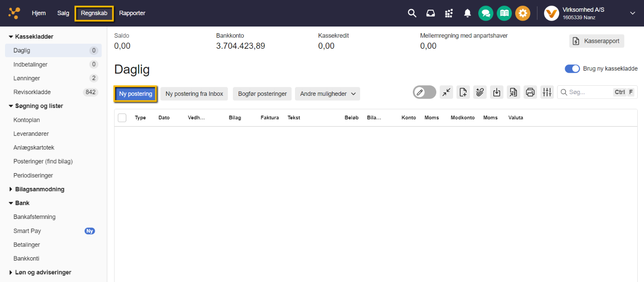Click the paperclip attachment icon
This screenshot has width=644, height=282.
tap(480, 92)
